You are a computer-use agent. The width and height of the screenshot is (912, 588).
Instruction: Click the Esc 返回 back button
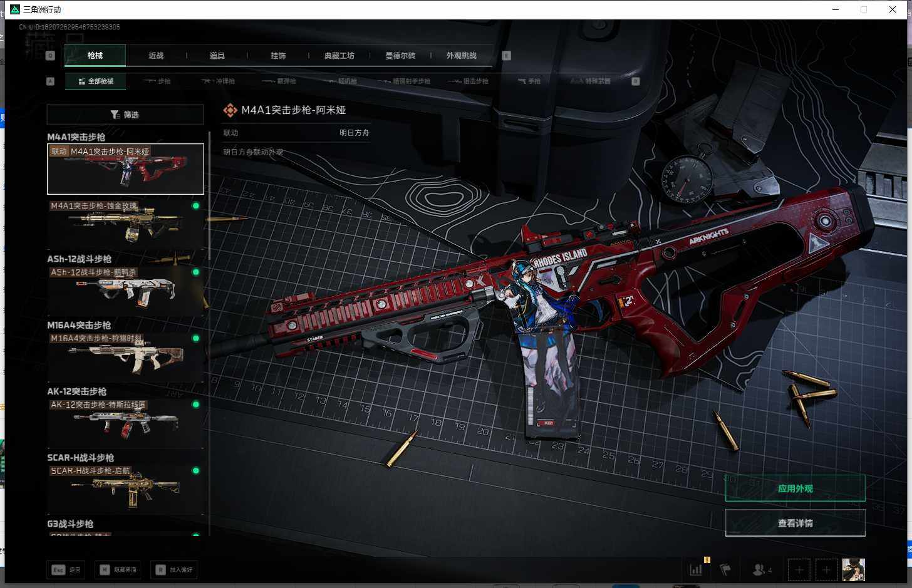coord(66,570)
